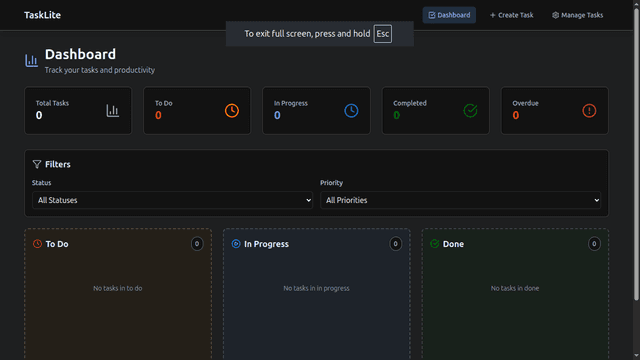
Task: Click the Completed count in stats card
Action: [396, 116]
